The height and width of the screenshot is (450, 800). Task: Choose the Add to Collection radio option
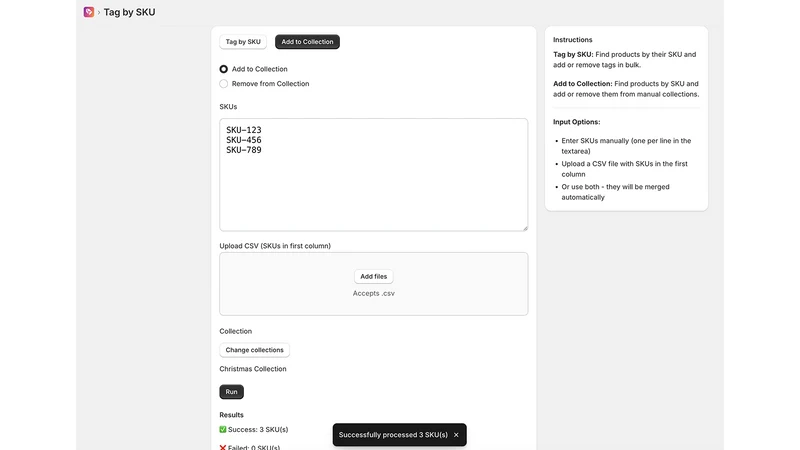(x=223, y=69)
